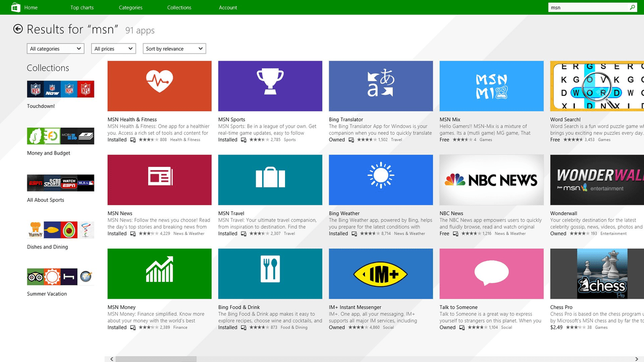Expand the Sort by relevance dropdown
Screen dimensions: 644x362
(x=174, y=49)
